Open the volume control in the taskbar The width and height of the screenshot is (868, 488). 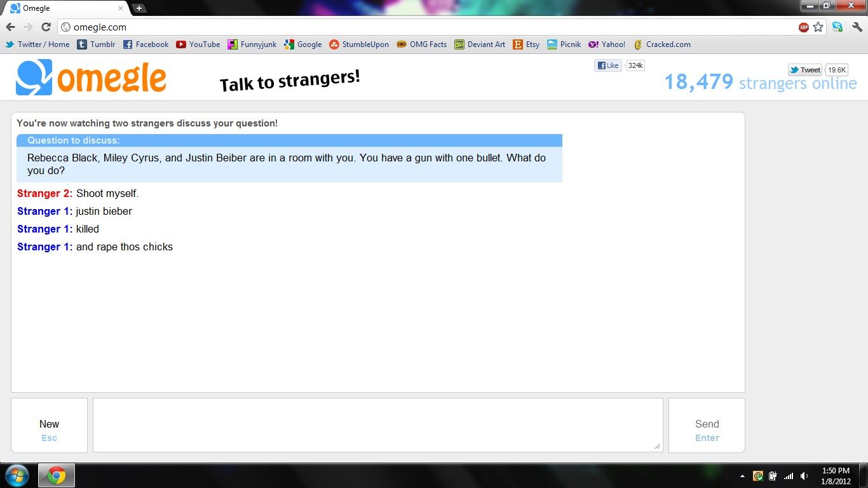[x=803, y=475]
